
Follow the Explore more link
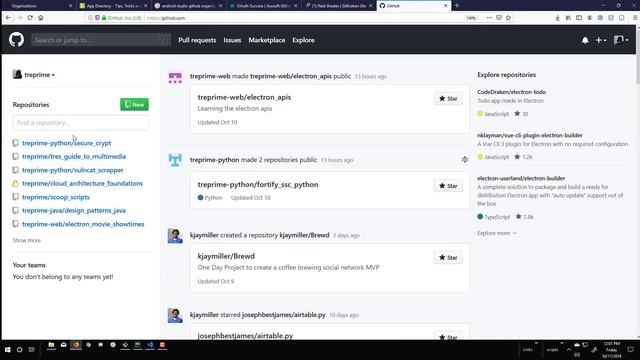497,233
